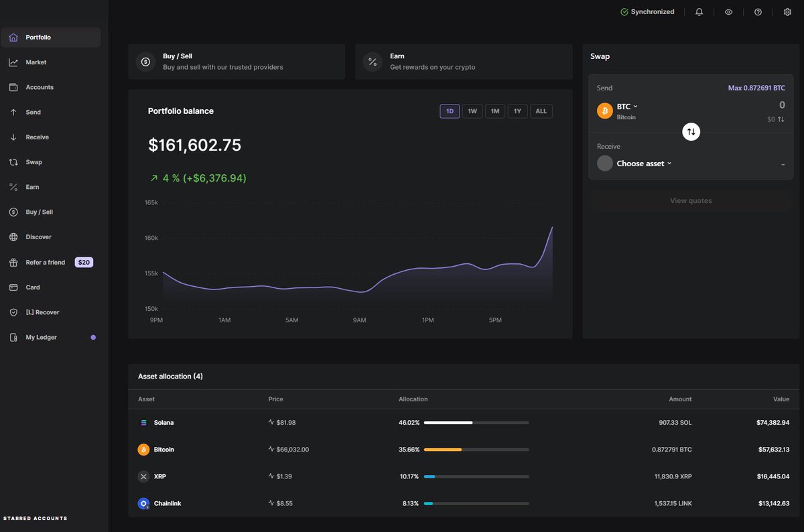Image resolution: width=804 pixels, height=532 pixels.
Task: Select the 1D chart range
Action: tap(450, 111)
